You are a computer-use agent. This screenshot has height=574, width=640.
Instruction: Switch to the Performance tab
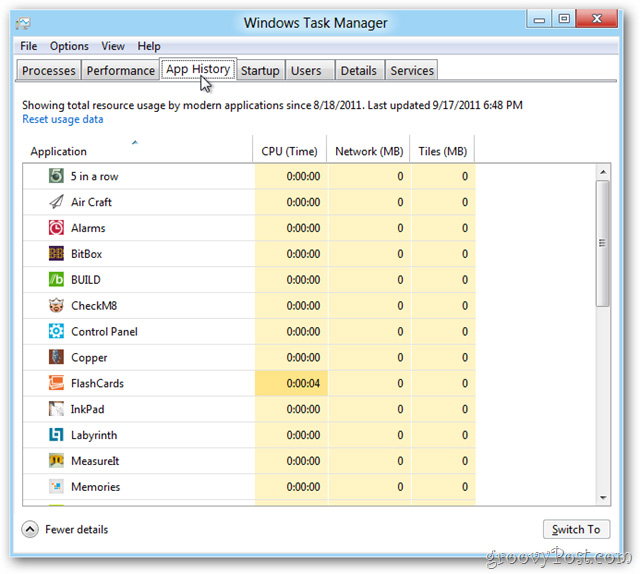tap(120, 71)
